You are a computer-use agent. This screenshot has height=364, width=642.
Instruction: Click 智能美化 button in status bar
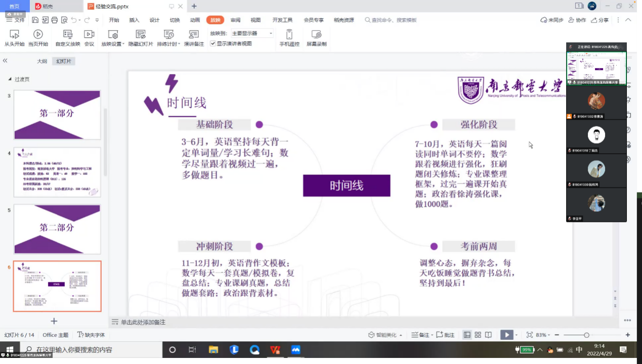[386, 335]
